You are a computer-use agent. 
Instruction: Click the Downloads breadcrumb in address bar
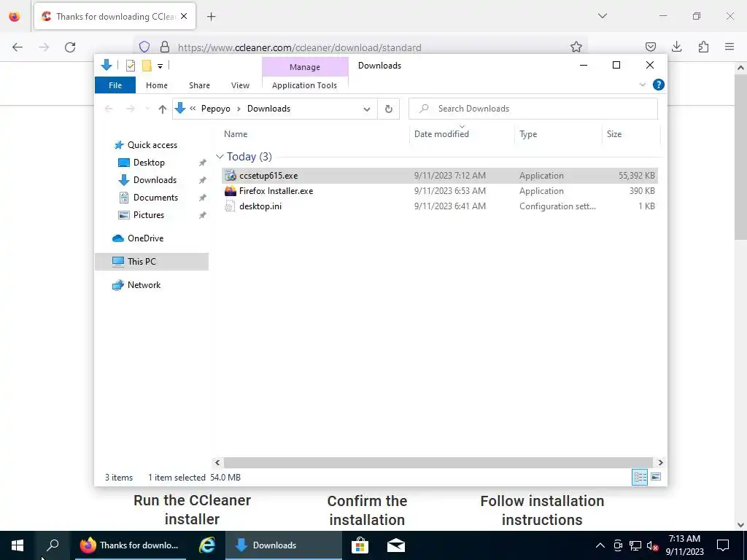click(268, 109)
